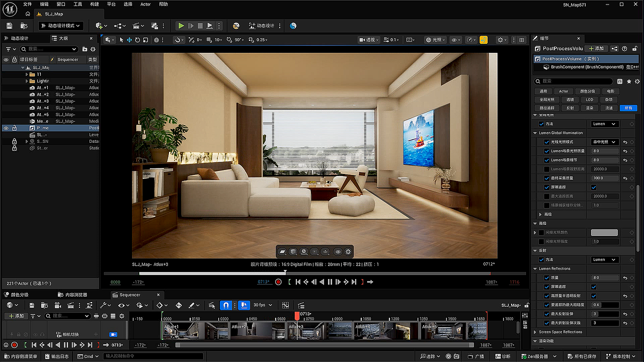
Task: Click the red record button in Sequencer footer
Action: click(x=14, y=345)
